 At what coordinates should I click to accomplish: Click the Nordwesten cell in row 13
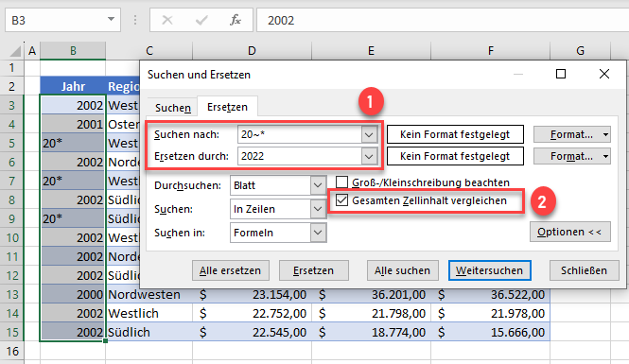pyautogui.click(x=149, y=295)
